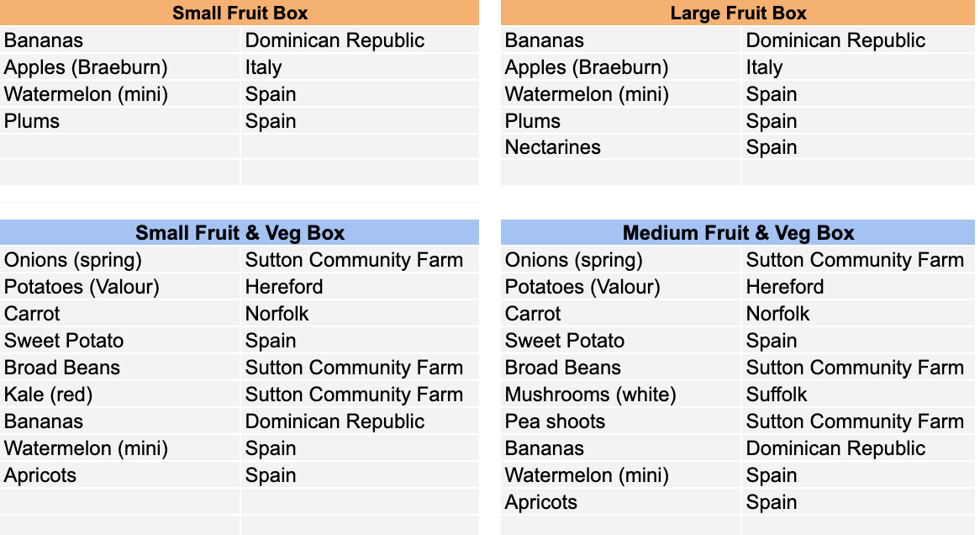The height and width of the screenshot is (535, 980).
Task: Click empty cell below Plums in Small Fruit Box
Action: [120, 147]
